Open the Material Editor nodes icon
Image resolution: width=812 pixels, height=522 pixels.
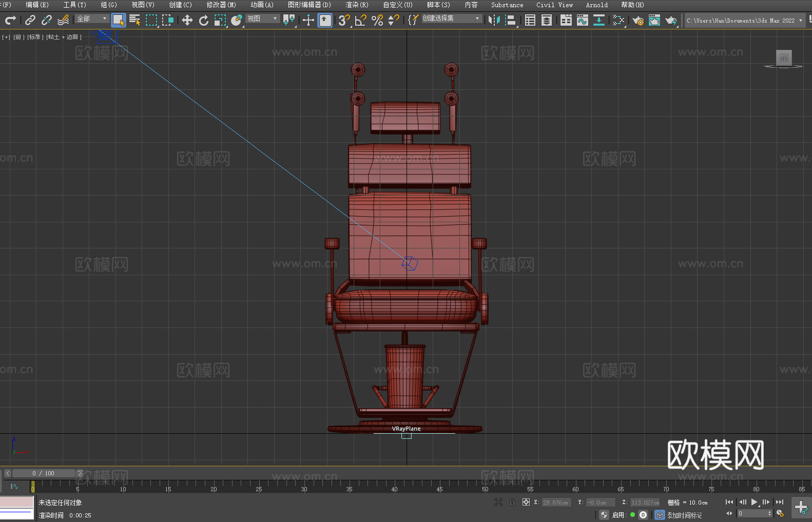pyautogui.click(x=618, y=20)
